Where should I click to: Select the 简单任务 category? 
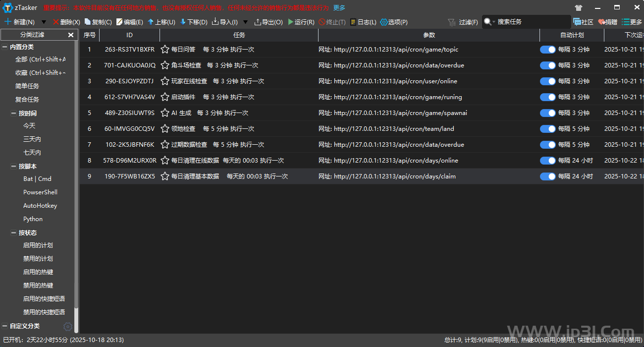click(x=27, y=86)
